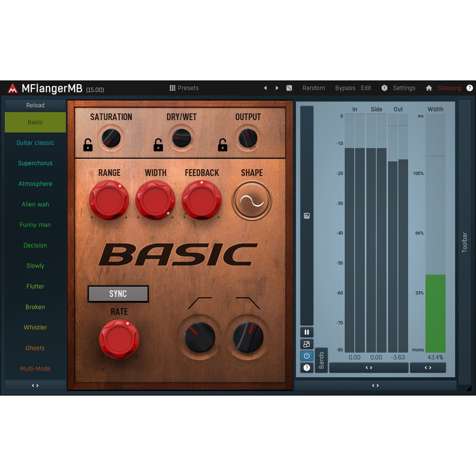
Task: Expand the Width meter arrows
Action: (428, 368)
